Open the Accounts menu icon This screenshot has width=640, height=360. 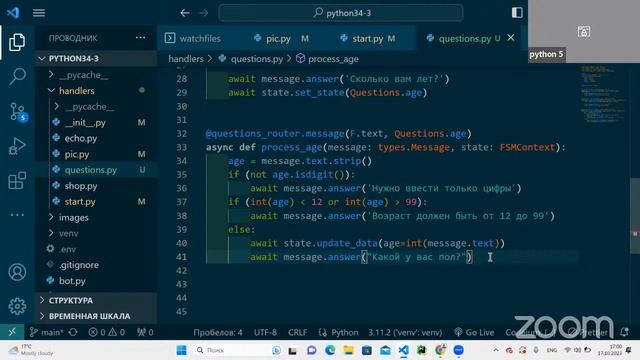coord(17,272)
